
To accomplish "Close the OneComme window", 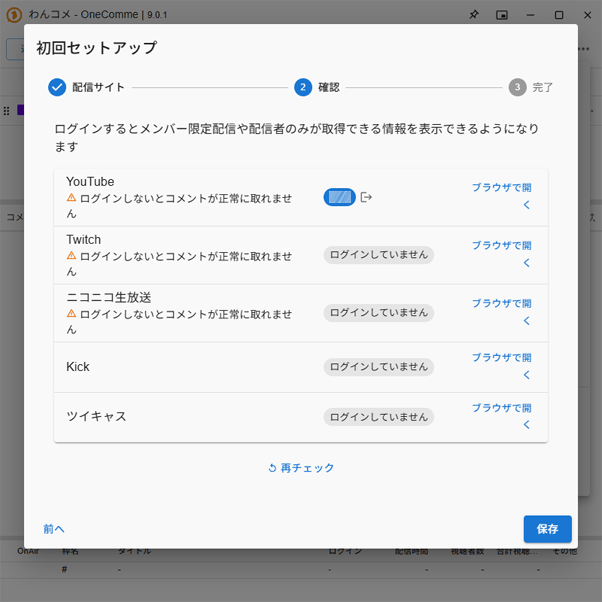I will [587, 15].
